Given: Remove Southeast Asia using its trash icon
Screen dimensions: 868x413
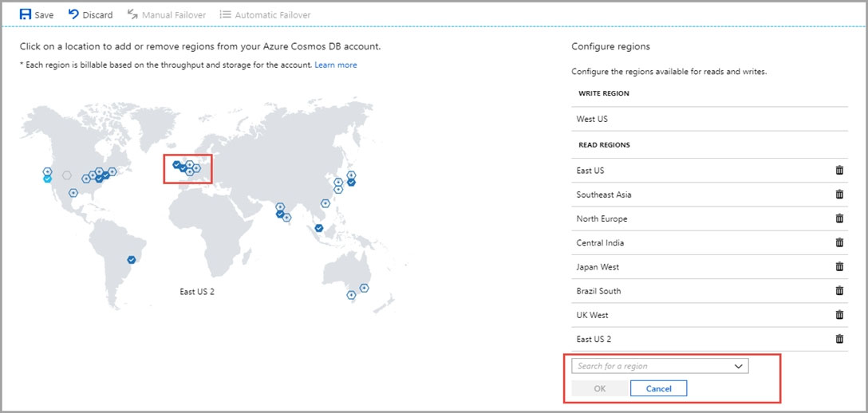Looking at the screenshot, I should (839, 194).
